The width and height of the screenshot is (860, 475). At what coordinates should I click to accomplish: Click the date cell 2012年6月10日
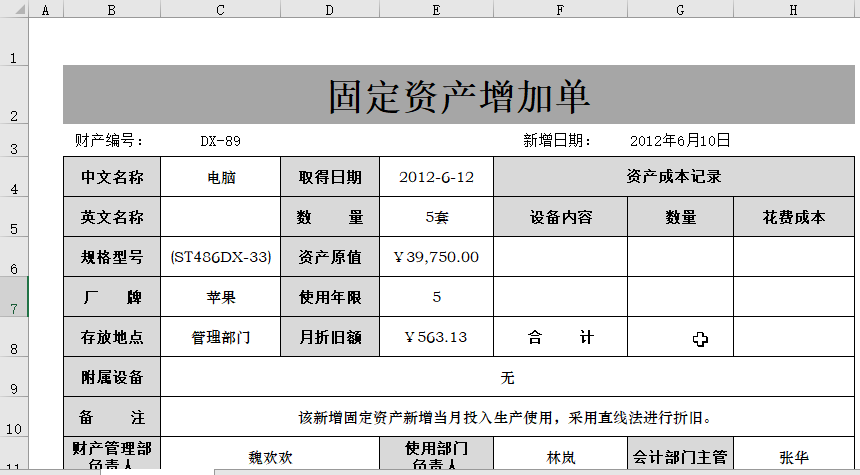click(x=680, y=141)
